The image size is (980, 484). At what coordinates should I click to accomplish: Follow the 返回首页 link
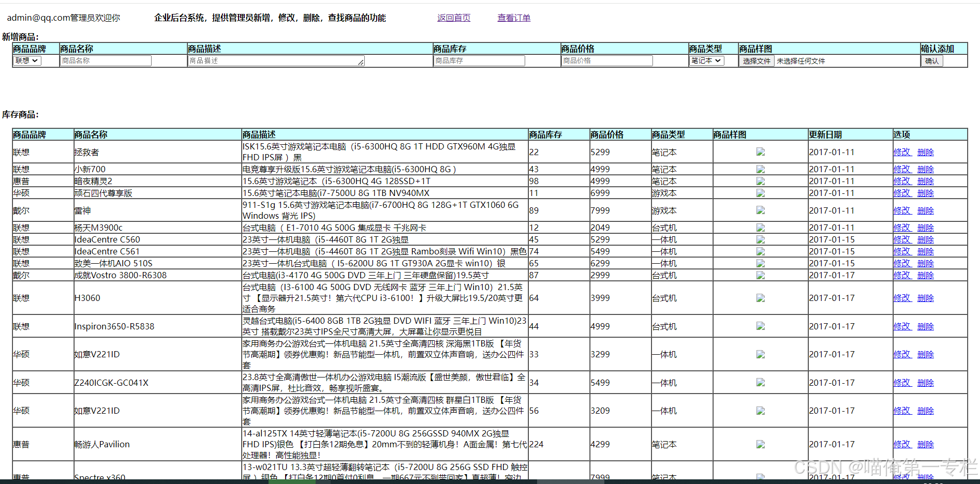pyautogui.click(x=454, y=18)
